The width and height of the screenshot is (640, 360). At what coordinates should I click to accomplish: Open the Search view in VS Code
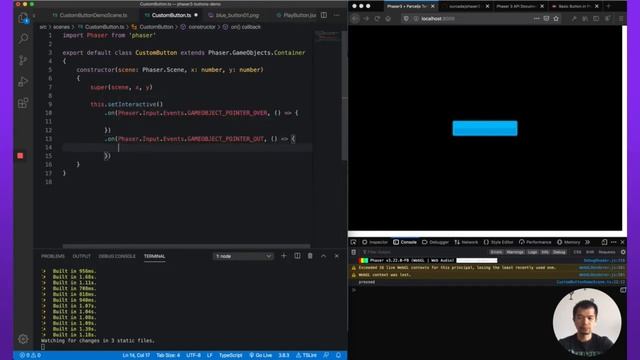(x=23, y=39)
